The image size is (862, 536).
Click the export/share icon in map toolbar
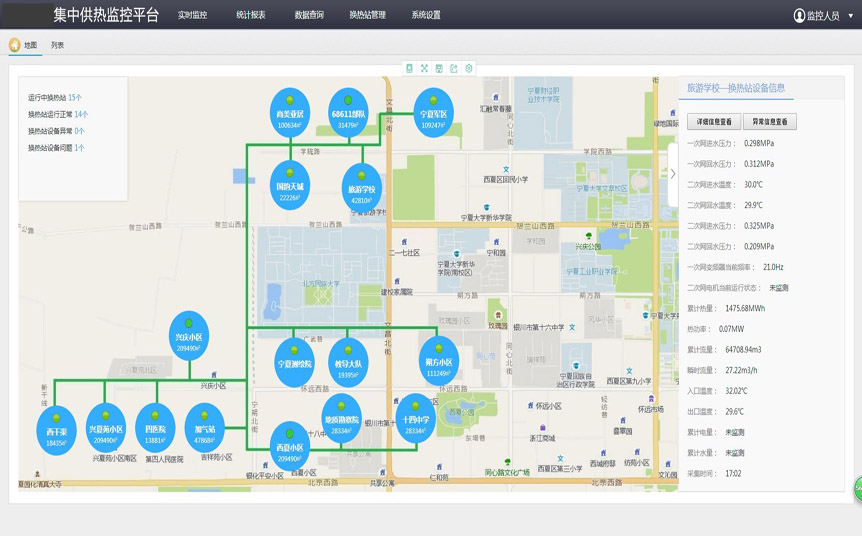[454, 69]
